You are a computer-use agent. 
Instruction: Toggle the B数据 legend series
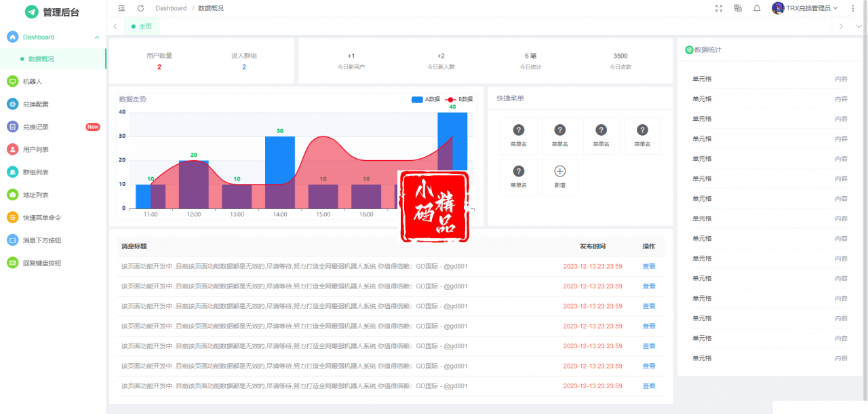point(459,99)
